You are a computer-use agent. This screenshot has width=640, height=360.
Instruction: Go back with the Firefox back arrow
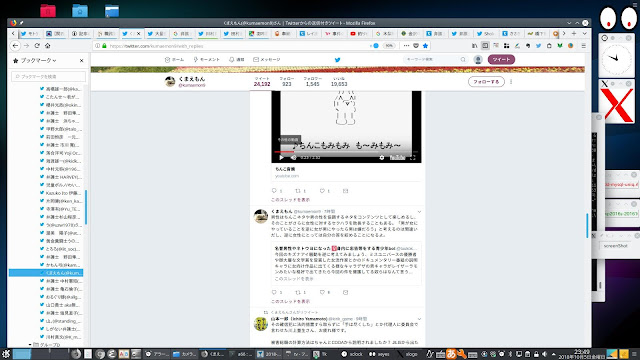pos(16,46)
